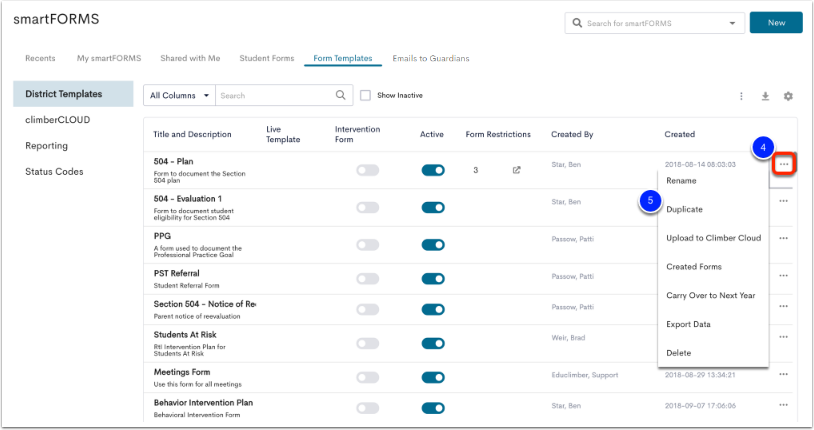Open the Meetings Form row three-dot menu

783,374
